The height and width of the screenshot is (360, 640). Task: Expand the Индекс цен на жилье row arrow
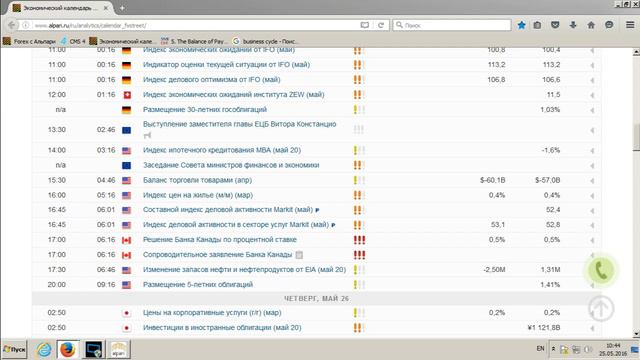pos(591,196)
